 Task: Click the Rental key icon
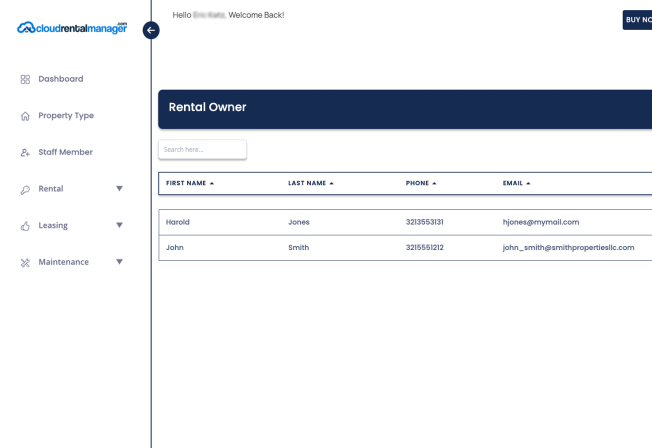tap(25, 190)
